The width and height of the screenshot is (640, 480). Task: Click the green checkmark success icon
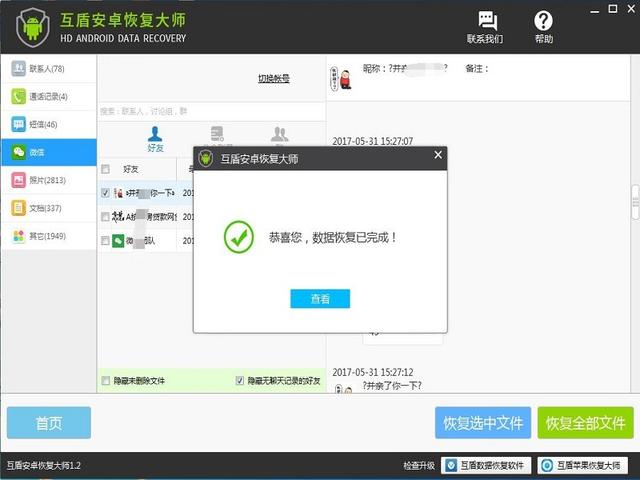239,237
